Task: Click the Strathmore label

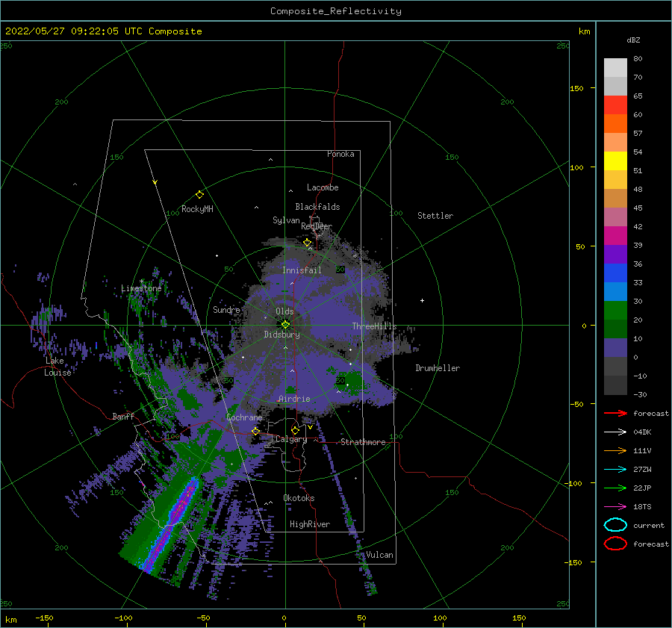Action: (364, 442)
